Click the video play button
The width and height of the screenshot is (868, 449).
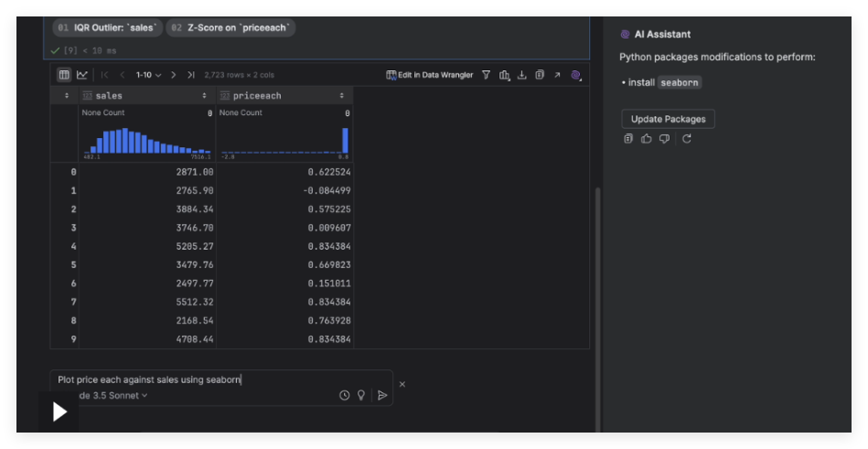pos(59,412)
